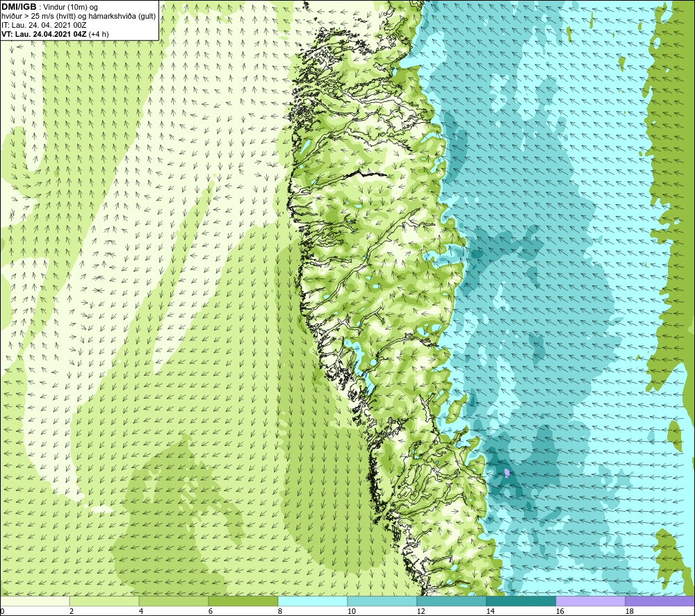This screenshot has width=695, height=616.
Task: Click the 14-16 m/s dark teal legend swatch
Action: tap(521, 601)
